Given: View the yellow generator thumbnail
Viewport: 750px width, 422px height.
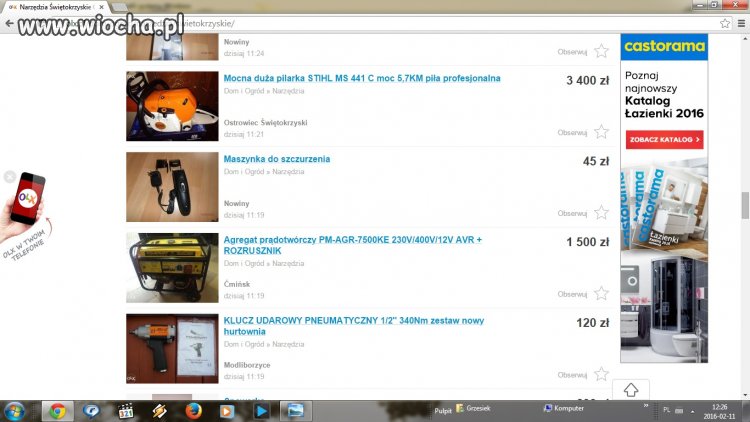Looking at the screenshot, I should (x=172, y=268).
